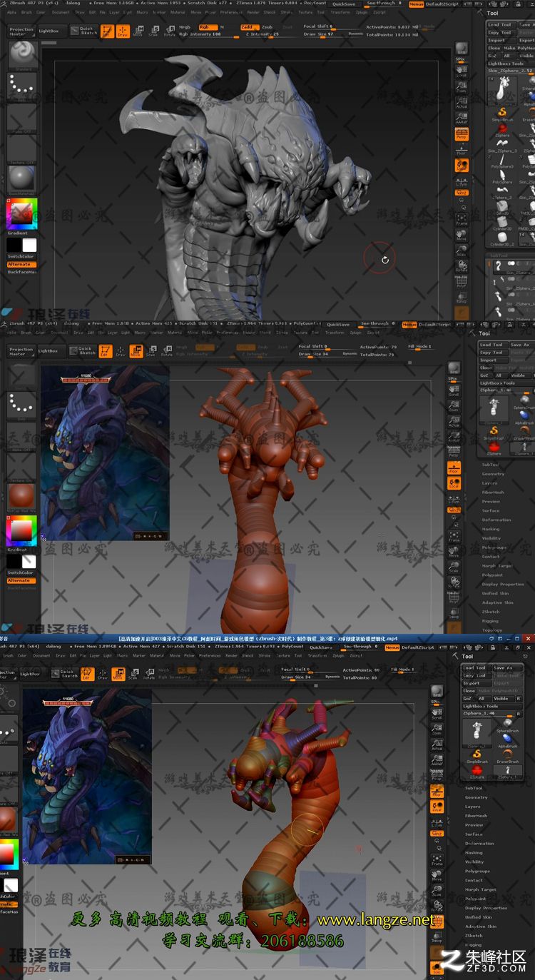The image size is (535, 980).
Task: Expand the SubTool sub-palette in the bottom window
Action: [474, 788]
